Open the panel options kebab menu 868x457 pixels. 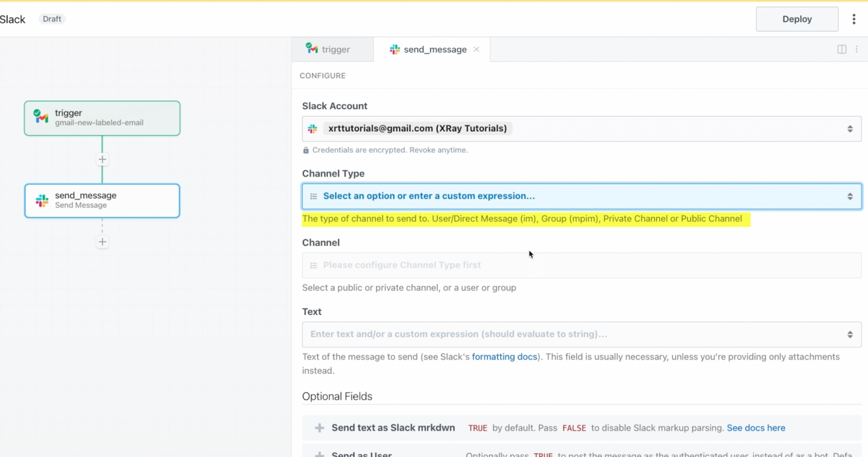pyautogui.click(x=857, y=49)
